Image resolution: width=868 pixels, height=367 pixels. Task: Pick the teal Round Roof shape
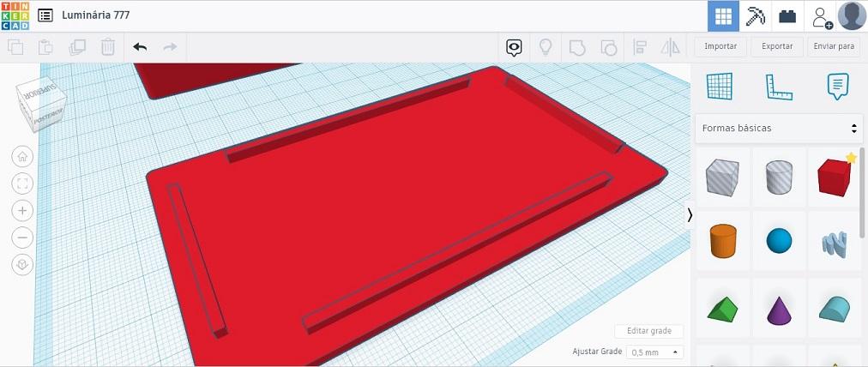pos(835,309)
